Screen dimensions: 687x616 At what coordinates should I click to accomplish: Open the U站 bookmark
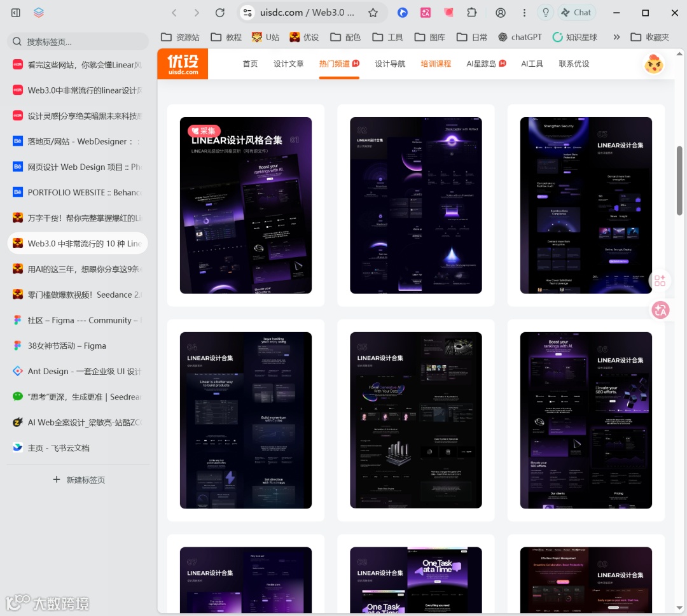(x=265, y=38)
